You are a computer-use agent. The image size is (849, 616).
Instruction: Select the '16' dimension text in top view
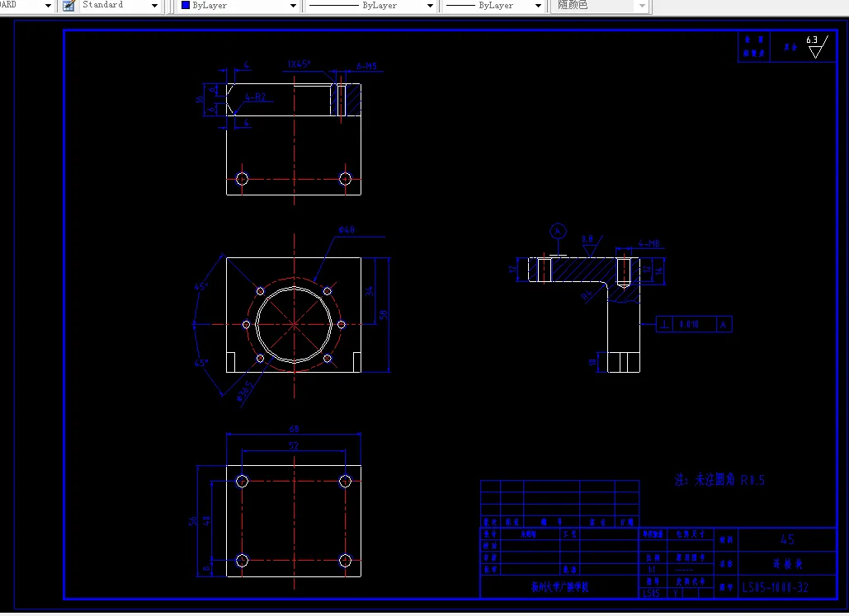click(200, 99)
